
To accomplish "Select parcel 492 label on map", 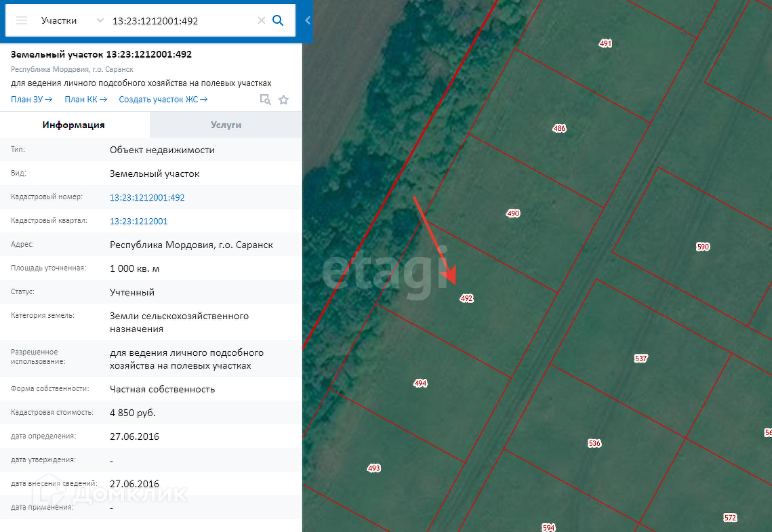I will (466, 298).
